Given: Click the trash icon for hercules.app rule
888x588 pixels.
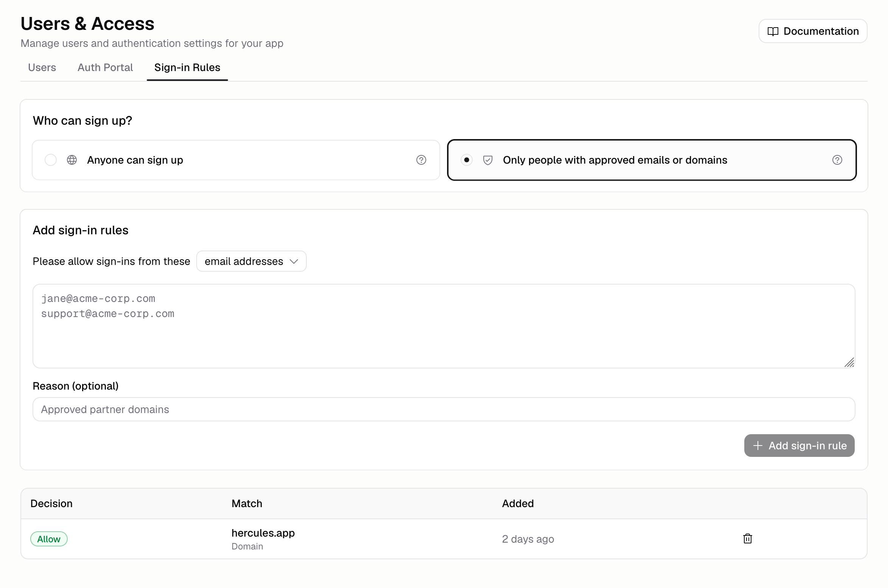Looking at the screenshot, I should click(747, 538).
